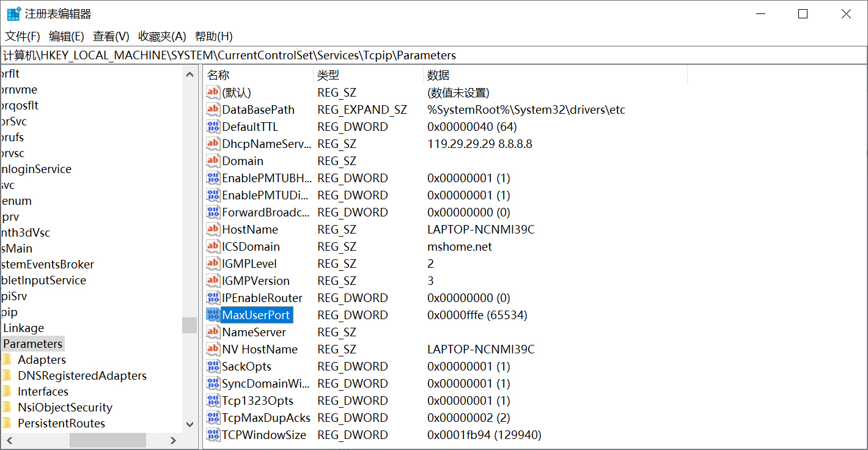Click the icon of the (默认) value

(213, 92)
